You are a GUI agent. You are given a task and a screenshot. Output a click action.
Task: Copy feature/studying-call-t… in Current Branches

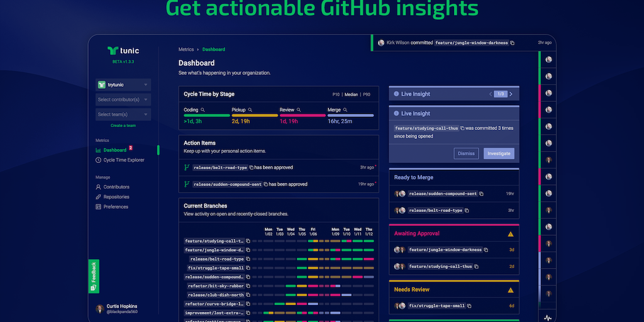(x=248, y=241)
